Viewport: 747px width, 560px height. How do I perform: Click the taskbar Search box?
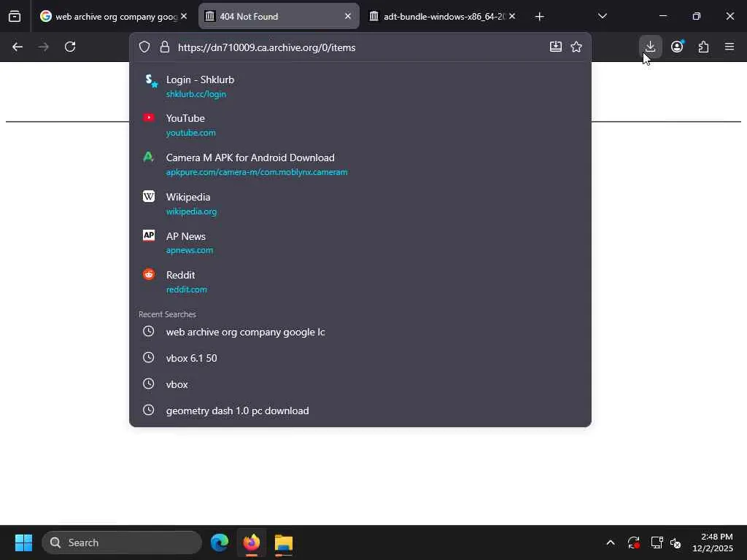[122, 542]
